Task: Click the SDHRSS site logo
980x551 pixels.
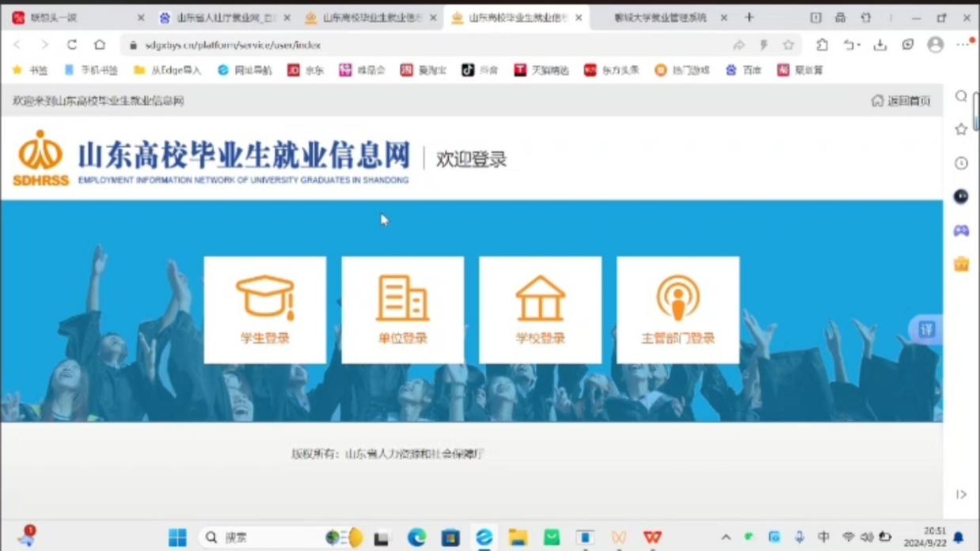Action: coord(40,158)
